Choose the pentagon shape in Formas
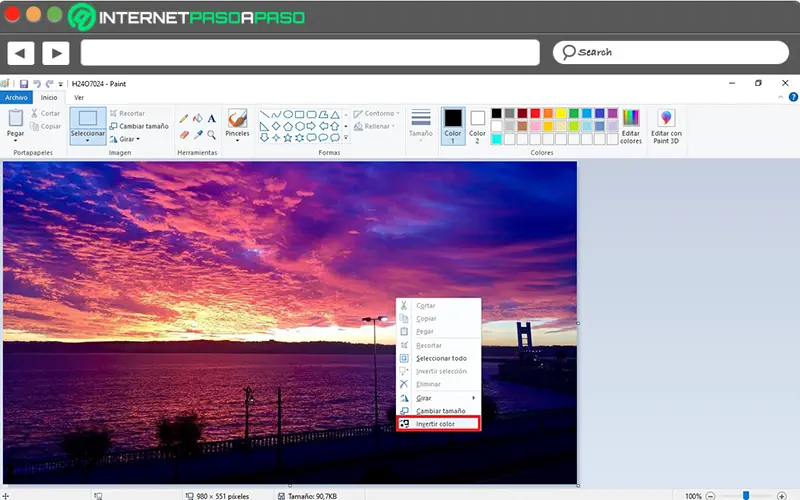Screen dimensions: 800x500 click(x=288, y=126)
